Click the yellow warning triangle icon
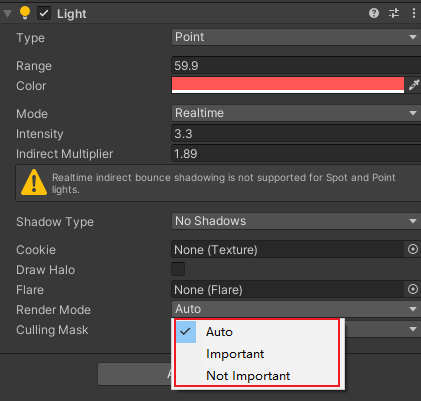421x401 pixels. pyautogui.click(x=34, y=182)
